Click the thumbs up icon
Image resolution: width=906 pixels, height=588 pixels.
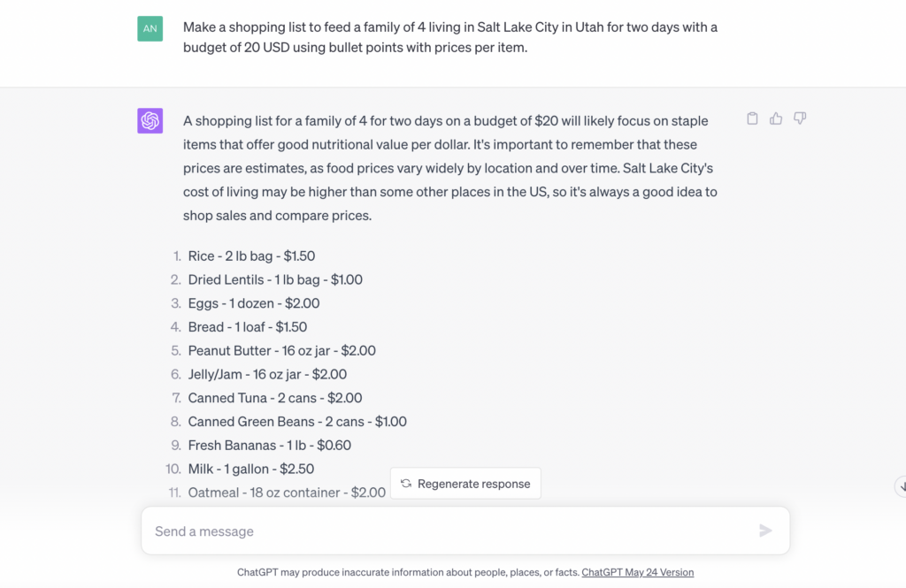[776, 118]
